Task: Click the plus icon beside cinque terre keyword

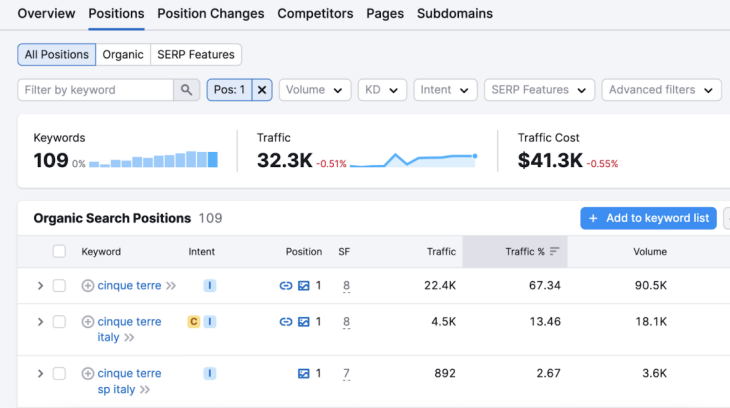Action: (88, 286)
